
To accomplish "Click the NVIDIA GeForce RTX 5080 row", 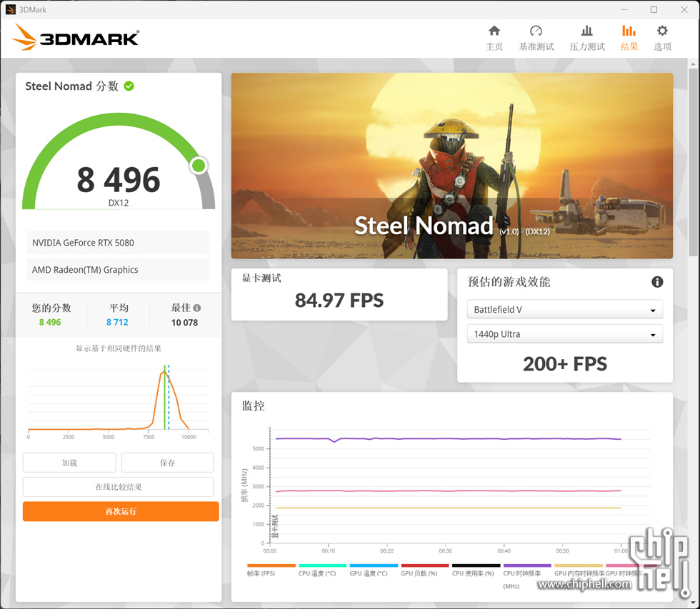I will point(119,243).
